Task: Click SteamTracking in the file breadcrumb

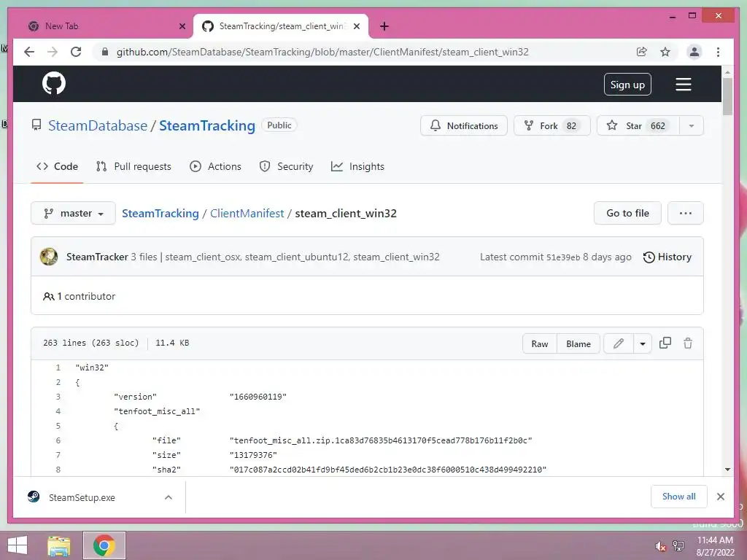Action: point(160,214)
